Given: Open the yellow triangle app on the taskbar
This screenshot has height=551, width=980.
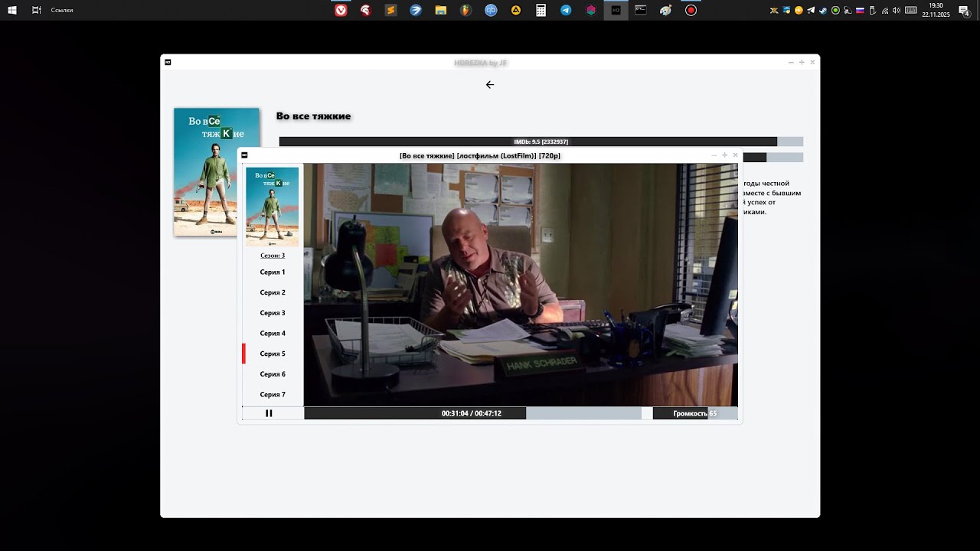Looking at the screenshot, I should coord(516,10).
